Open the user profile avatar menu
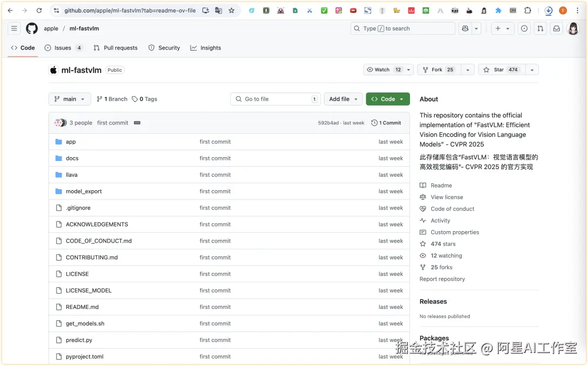 coord(573,28)
